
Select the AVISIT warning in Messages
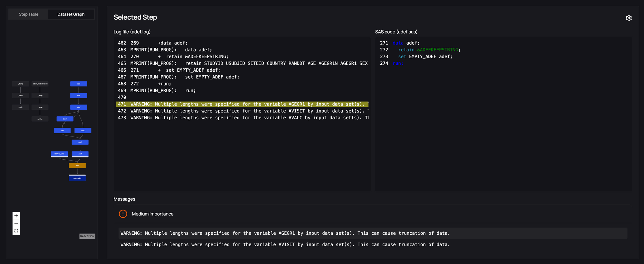tap(285, 244)
